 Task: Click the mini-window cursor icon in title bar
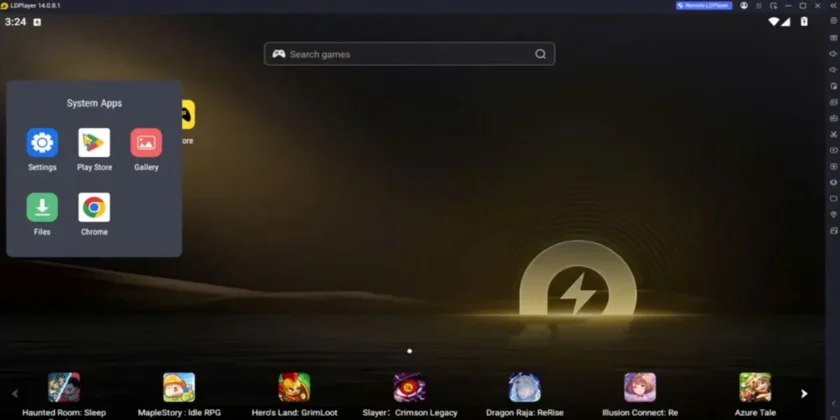(x=774, y=5)
